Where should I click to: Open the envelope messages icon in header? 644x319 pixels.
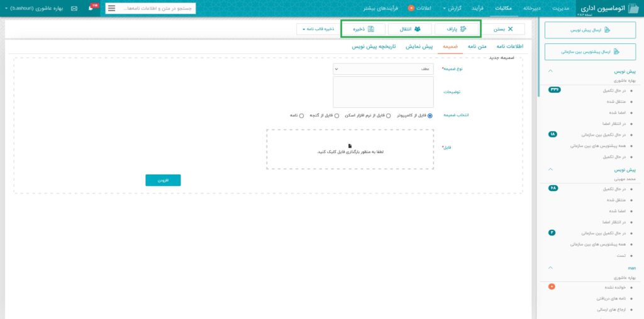coord(74,9)
